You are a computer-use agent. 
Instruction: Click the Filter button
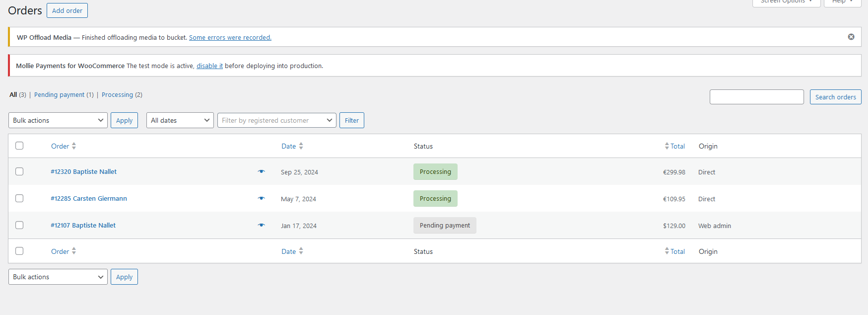pos(352,120)
